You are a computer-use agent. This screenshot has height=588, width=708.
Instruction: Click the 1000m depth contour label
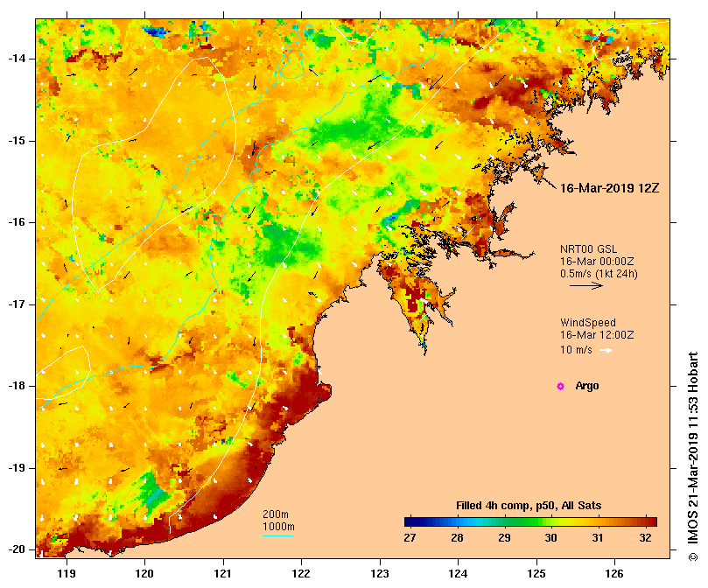coord(278,527)
